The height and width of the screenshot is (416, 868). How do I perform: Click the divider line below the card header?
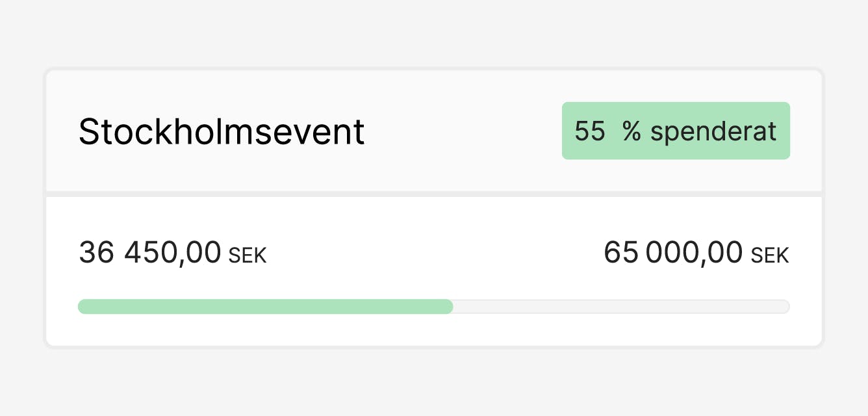[x=434, y=194]
